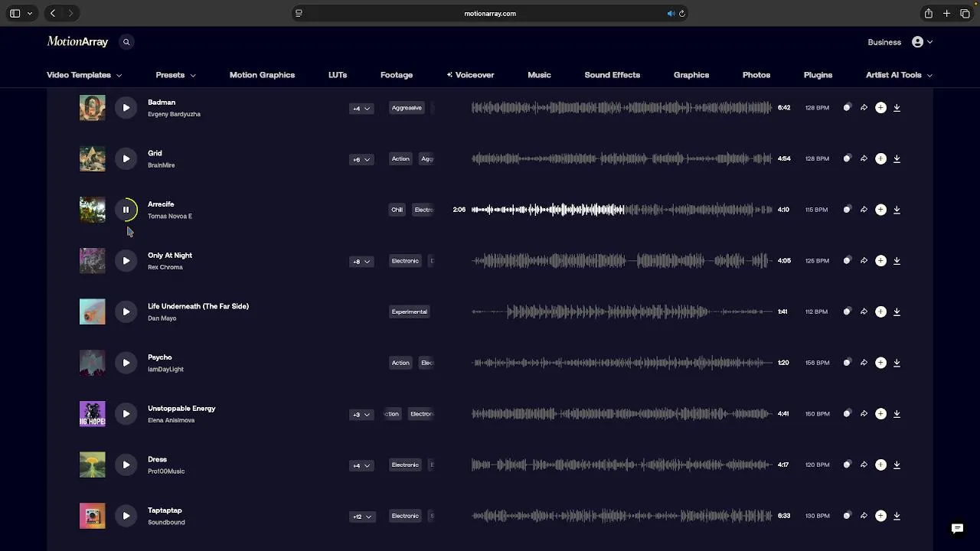980x551 pixels.
Task: Expand the +4 versions of Badman
Action: [361, 109]
